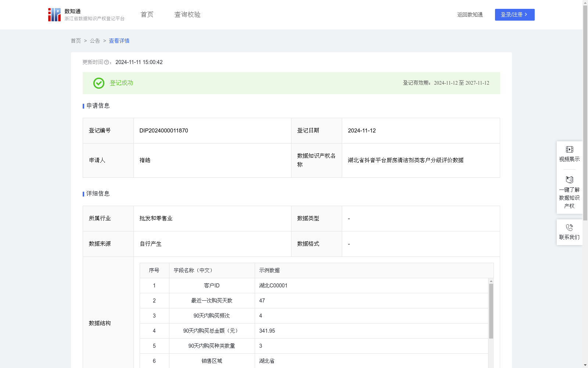Open the 公告 breadcrumb link

click(x=94, y=41)
